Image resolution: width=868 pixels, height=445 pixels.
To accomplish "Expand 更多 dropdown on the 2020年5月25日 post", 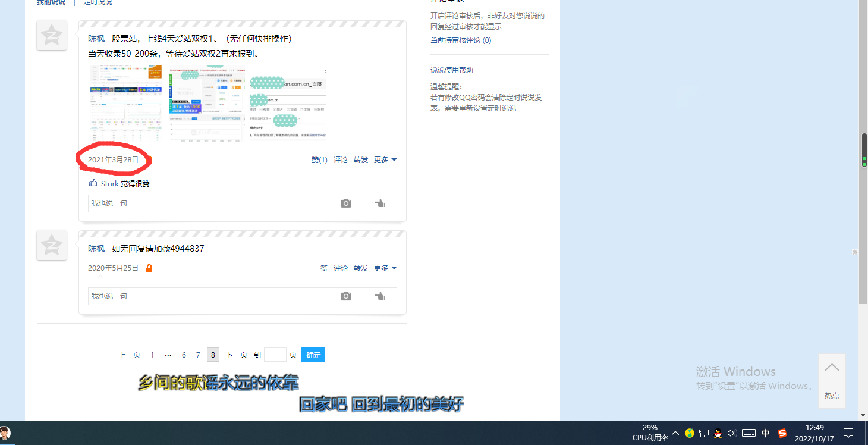I will pos(385,268).
